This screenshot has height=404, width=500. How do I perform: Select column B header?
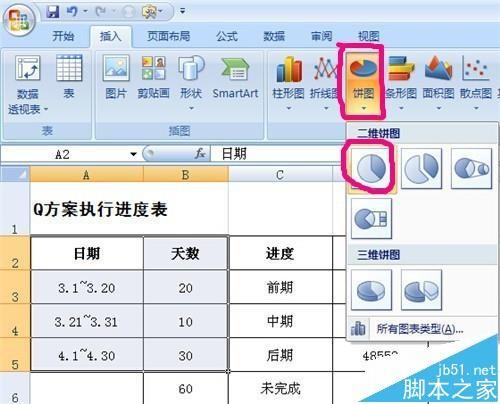(x=186, y=174)
